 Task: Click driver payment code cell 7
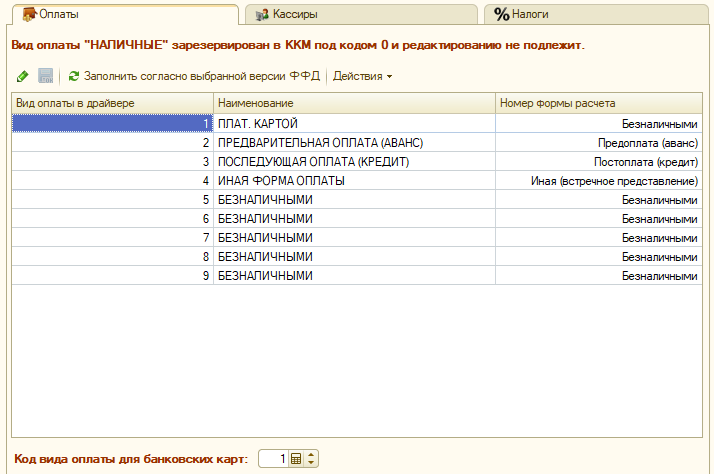pos(112,238)
